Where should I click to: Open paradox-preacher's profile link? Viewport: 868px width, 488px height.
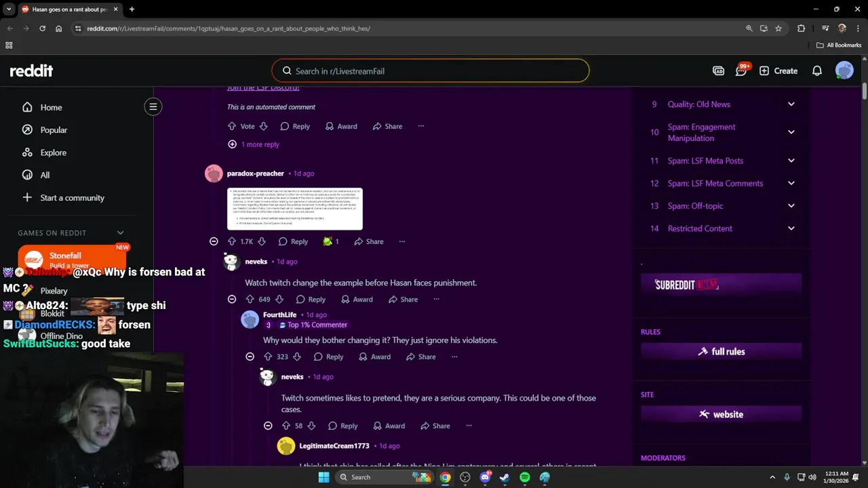tap(255, 174)
